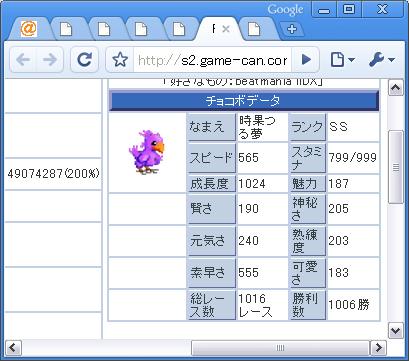This screenshot has width=409, height=361.
Task: Reload the page with the refresh icon
Action: 84,60
